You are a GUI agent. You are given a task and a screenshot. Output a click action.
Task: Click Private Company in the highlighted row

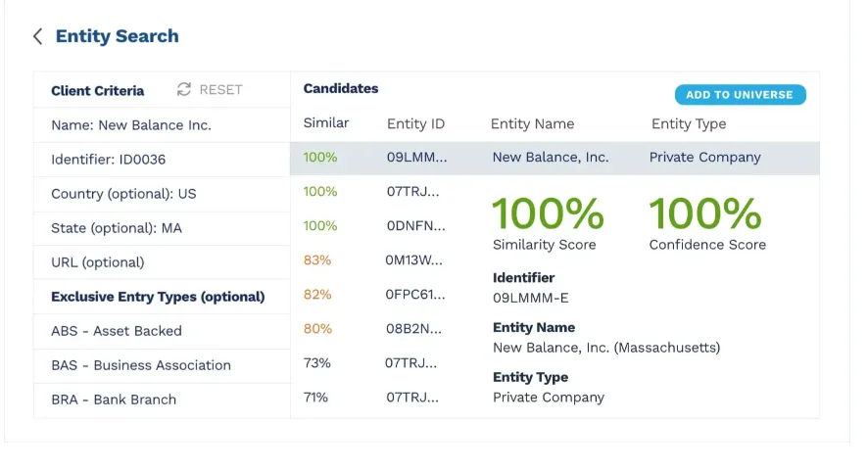(x=704, y=158)
